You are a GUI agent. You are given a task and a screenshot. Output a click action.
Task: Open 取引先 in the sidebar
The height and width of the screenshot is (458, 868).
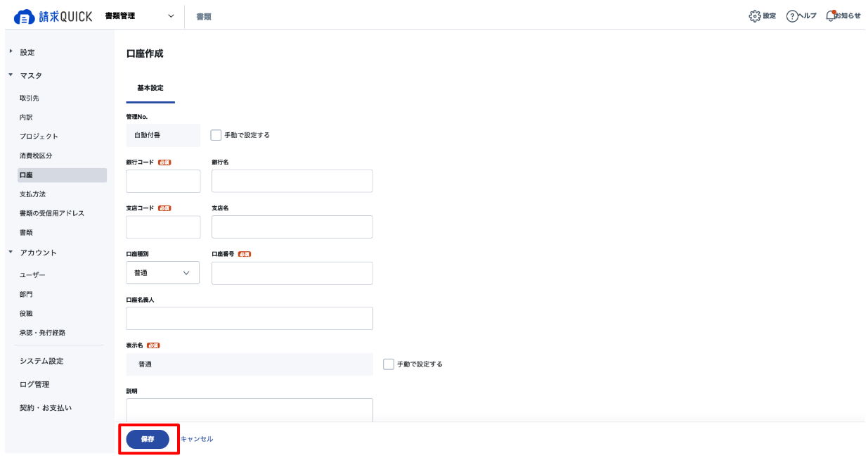coord(30,98)
